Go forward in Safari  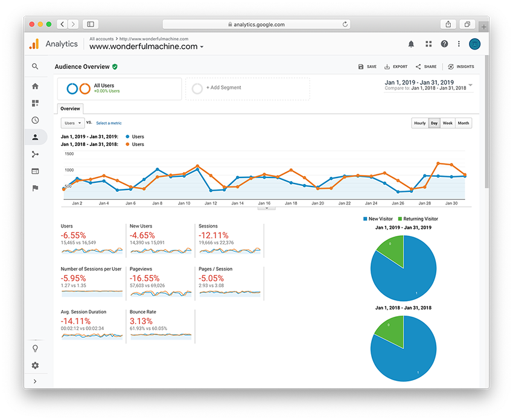coord(73,24)
